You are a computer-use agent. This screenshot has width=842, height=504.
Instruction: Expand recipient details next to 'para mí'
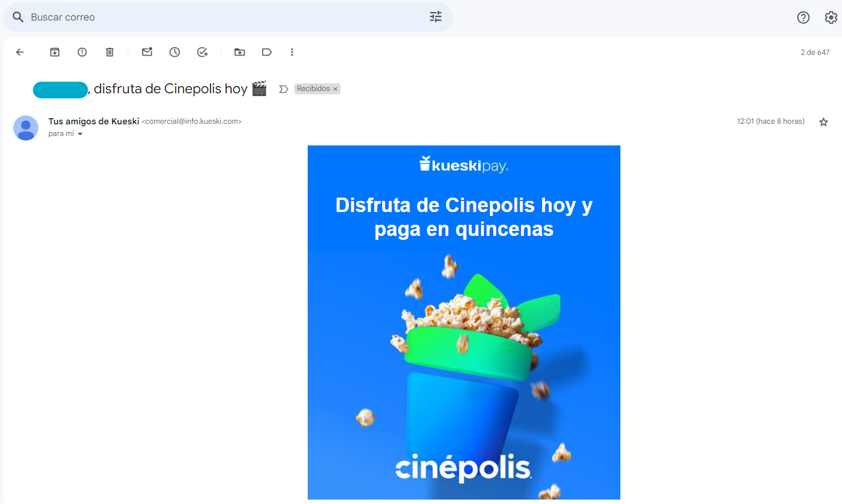point(80,134)
